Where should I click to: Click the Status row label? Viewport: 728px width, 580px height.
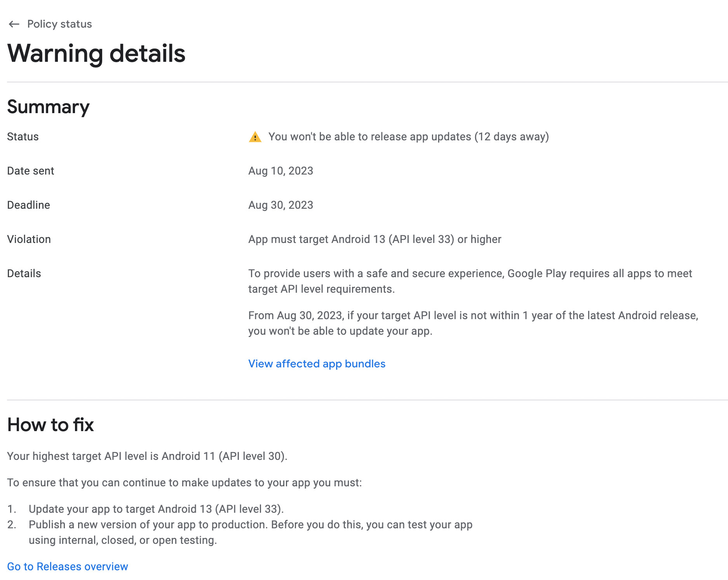[x=23, y=137]
